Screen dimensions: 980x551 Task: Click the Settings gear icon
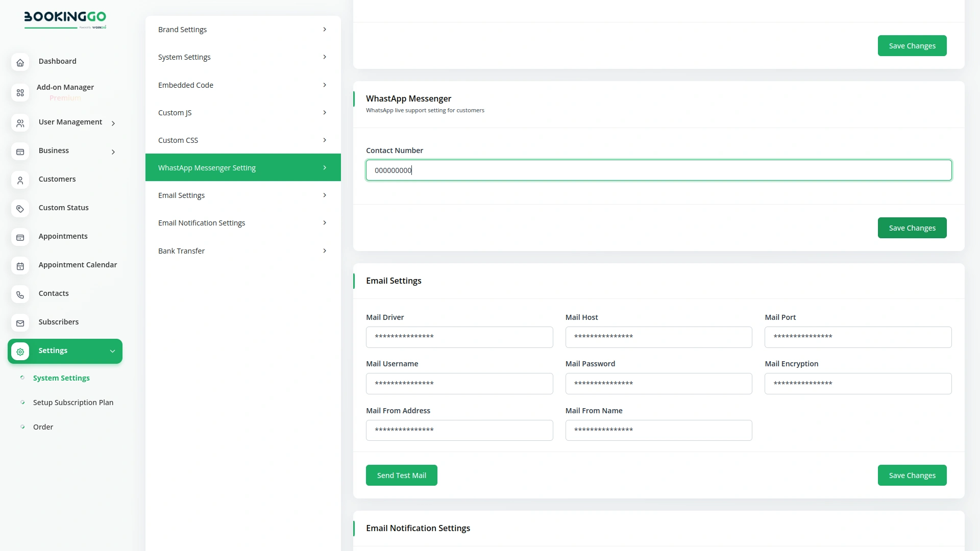[20, 352]
